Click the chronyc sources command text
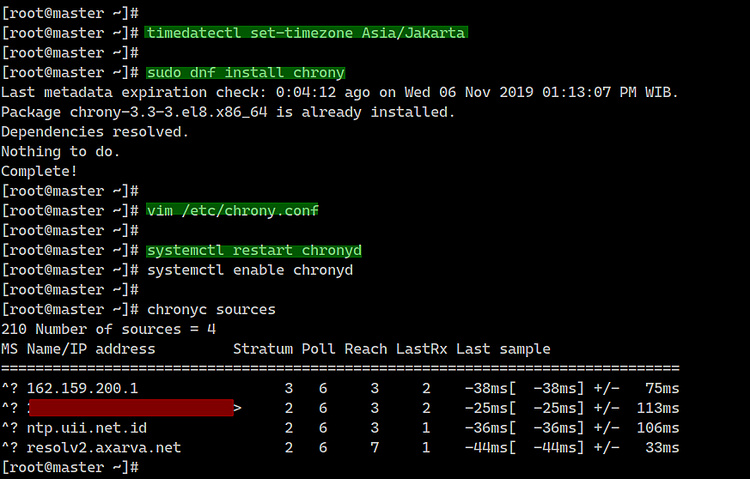Viewport: 750px width, 479px height. point(210,310)
